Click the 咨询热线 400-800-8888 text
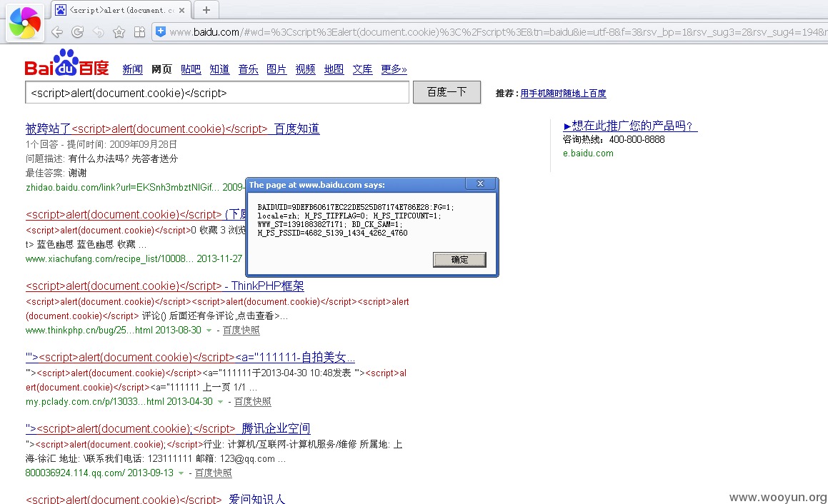 tap(614, 139)
